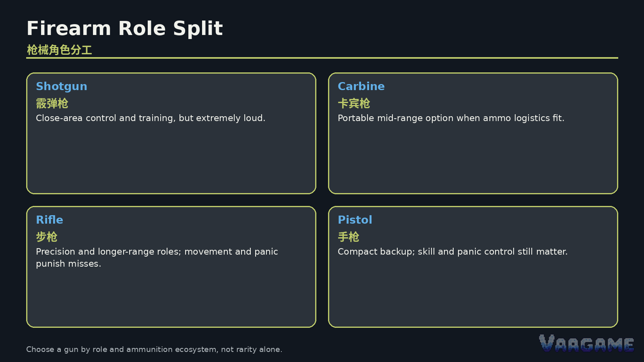Click the Pistol description about compact backup
Screen dimensions: 644x362
(453, 252)
